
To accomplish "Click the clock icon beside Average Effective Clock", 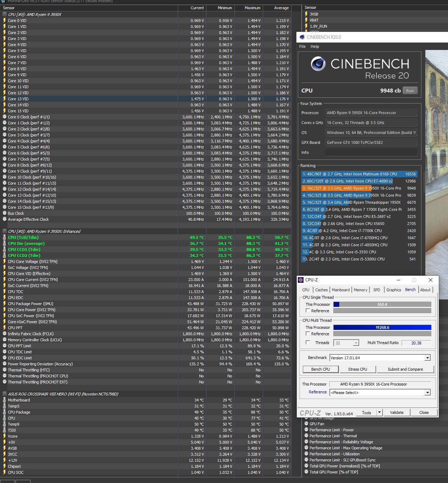I will (5, 219).
